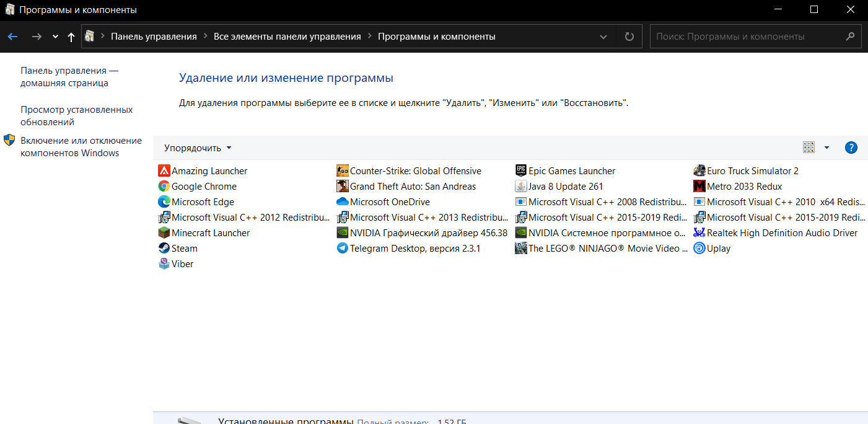Image resolution: width=868 pixels, height=424 pixels.
Task: Open help with the blue question mark
Action: pyautogui.click(x=851, y=148)
